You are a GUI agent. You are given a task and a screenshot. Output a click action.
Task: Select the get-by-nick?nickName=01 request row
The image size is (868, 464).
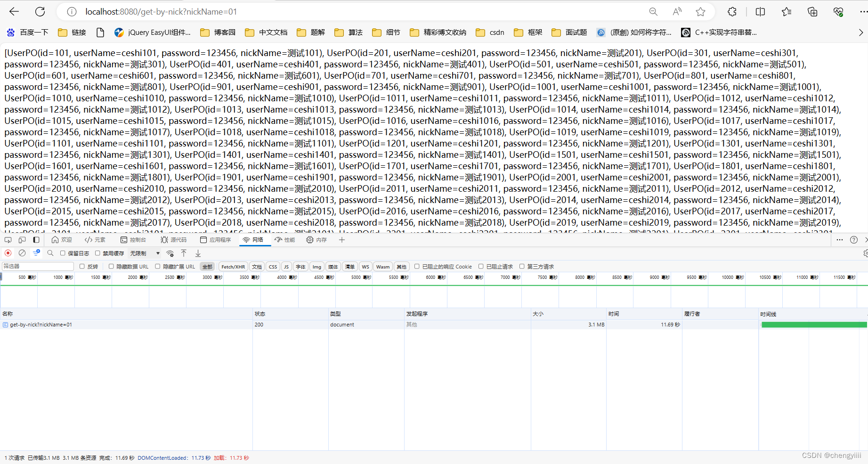(433, 325)
